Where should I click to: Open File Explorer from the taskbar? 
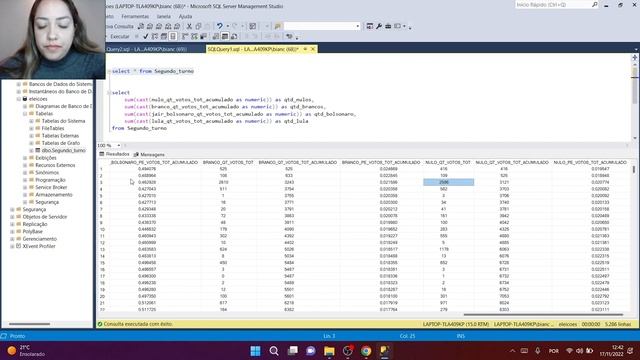[329, 351]
